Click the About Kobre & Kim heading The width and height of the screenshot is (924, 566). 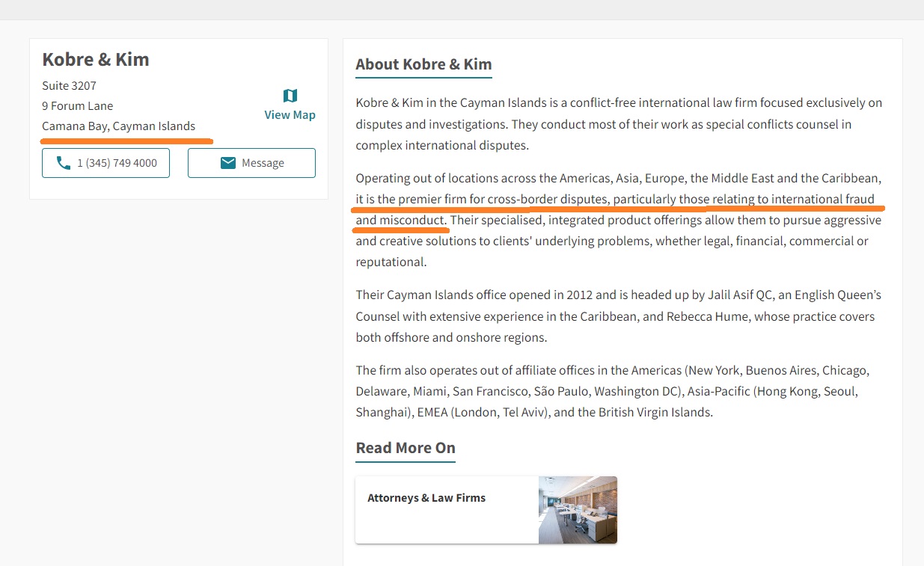pyautogui.click(x=423, y=64)
